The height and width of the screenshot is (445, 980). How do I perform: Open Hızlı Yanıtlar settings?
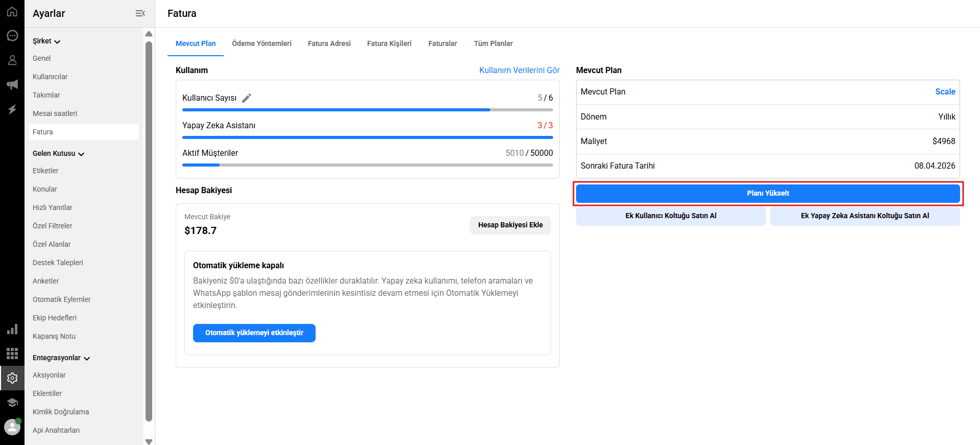point(84,207)
